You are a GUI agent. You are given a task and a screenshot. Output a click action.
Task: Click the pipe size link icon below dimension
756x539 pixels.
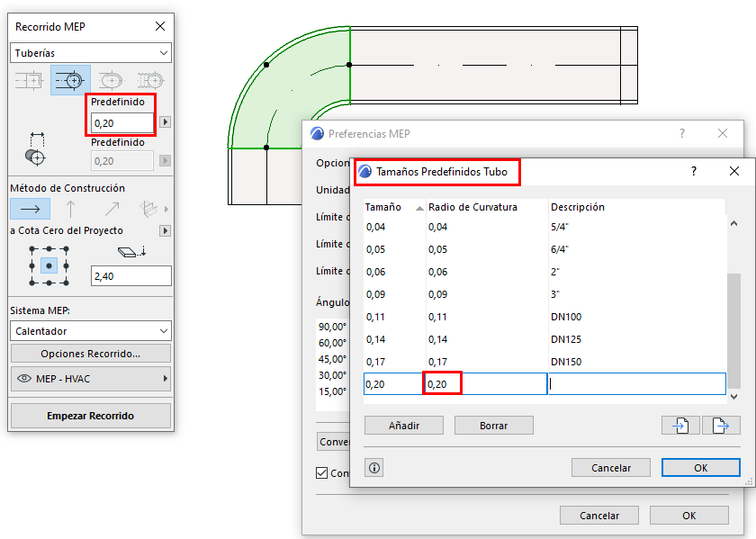point(35,149)
